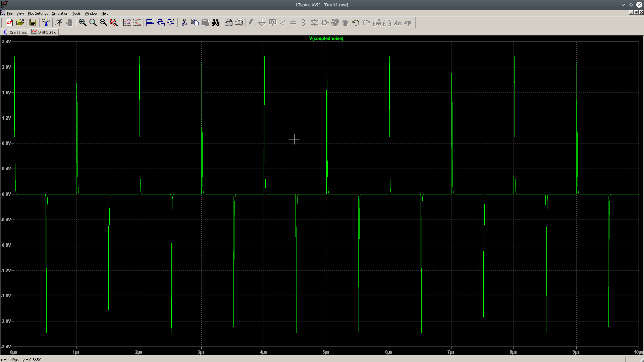This screenshot has height=362, width=644.
Task: Click the Paste clipboard icon
Action: [x=205, y=22]
